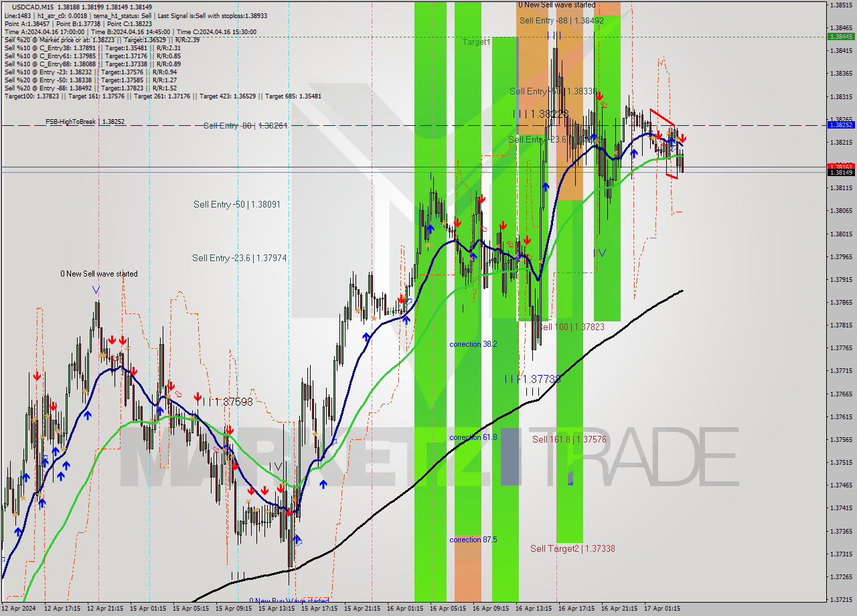Screen dimensions: 857x616
Task: Select the 'I I I 1.37738' level label
Action: click(533, 379)
